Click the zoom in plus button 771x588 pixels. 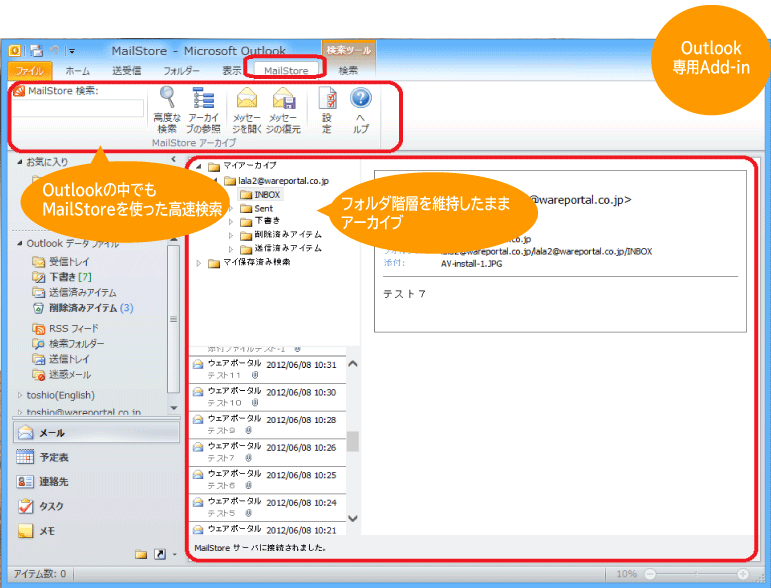click(742, 574)
